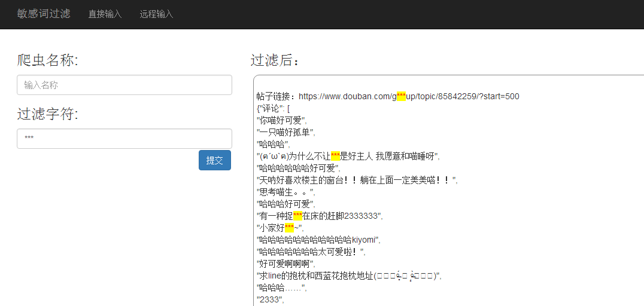Click the 过滤字符 input containing ***

click(x=124, y=139)
